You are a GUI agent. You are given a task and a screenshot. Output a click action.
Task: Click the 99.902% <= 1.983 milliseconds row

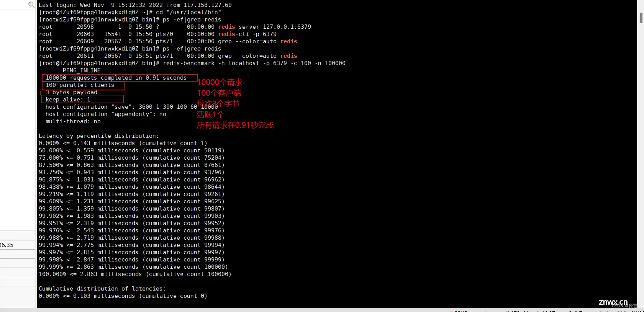[132, 216]
